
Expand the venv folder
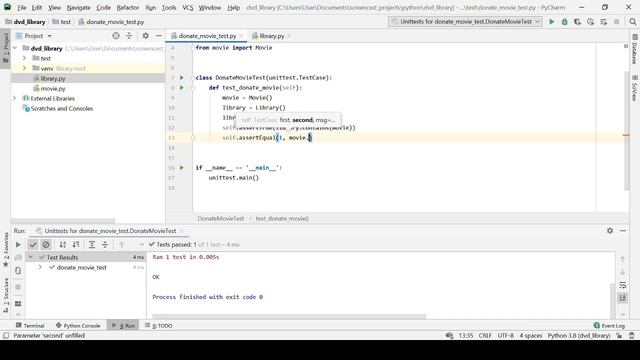[x=24, y=68]
